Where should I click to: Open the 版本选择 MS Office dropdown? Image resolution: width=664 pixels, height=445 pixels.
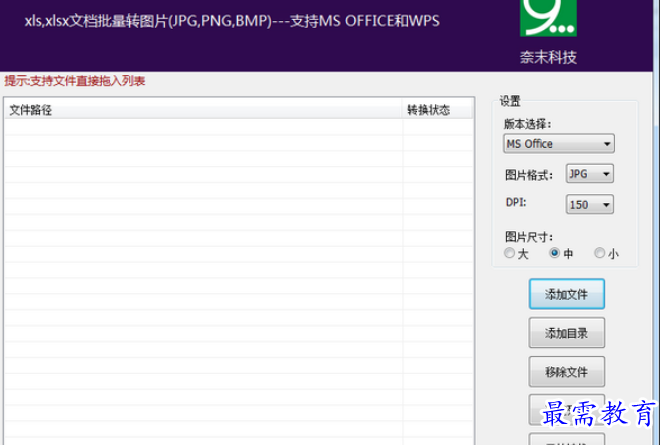[559, 144]
